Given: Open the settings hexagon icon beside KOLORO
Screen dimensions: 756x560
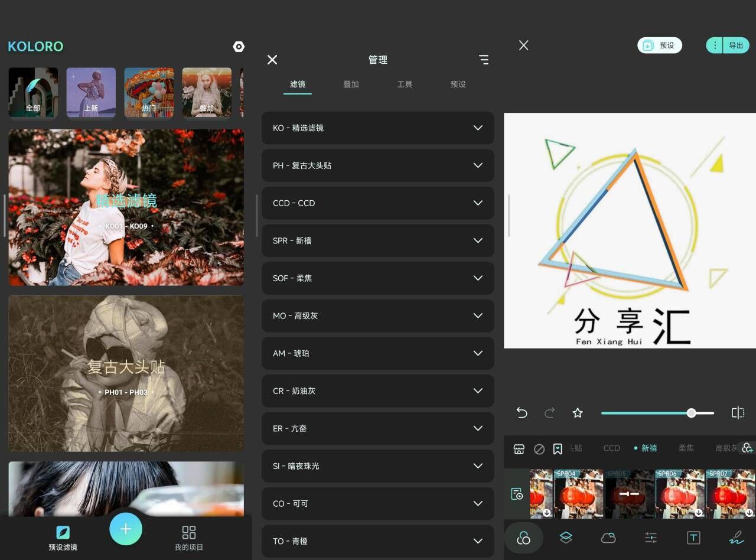Looking at the screenshot, I should coord(239,47).
